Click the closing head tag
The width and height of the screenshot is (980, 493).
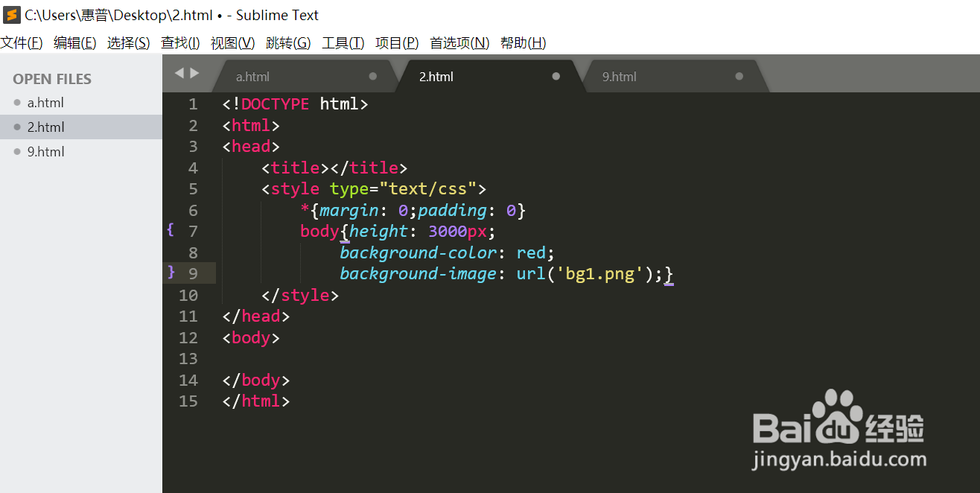[x=256, y=317]
